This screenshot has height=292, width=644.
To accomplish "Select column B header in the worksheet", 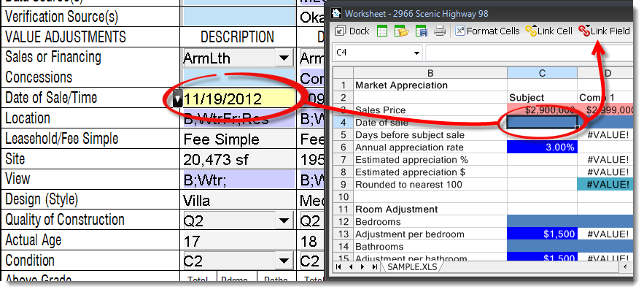I will point(430,73).
